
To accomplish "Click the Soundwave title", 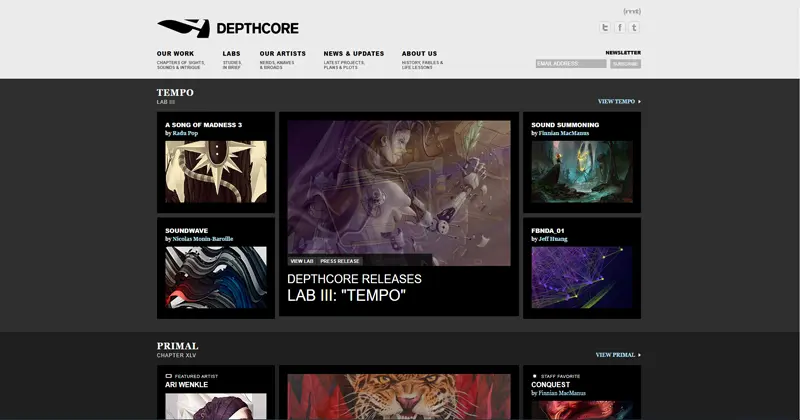I will [186, 231].
